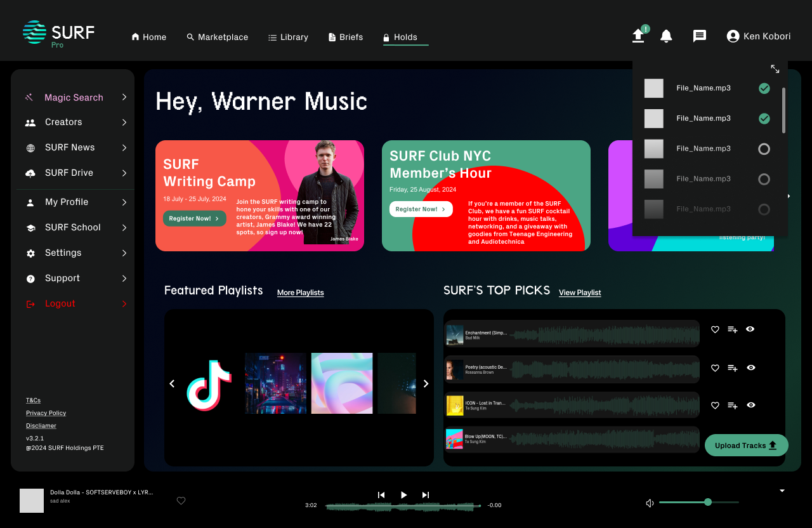
Task: Go to the Home tab
Action: [149, 37]
